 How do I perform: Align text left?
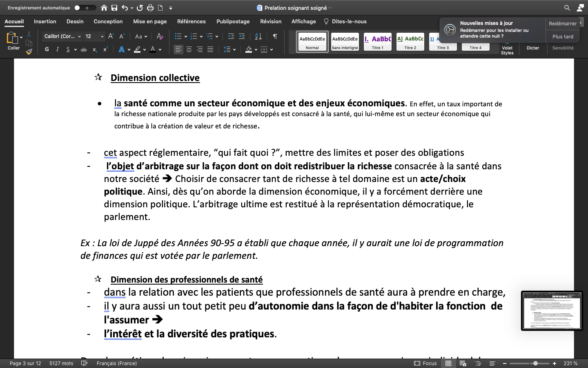(178, 49)
